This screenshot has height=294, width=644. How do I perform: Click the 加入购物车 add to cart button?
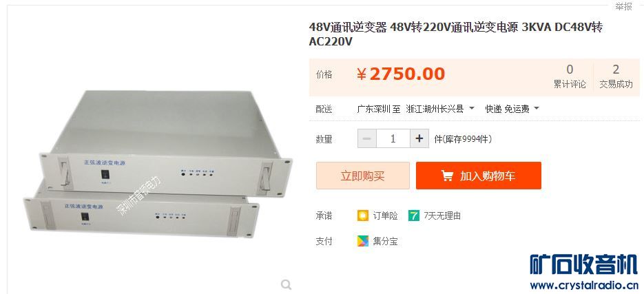pyautogui.click(x=479, y=176)
